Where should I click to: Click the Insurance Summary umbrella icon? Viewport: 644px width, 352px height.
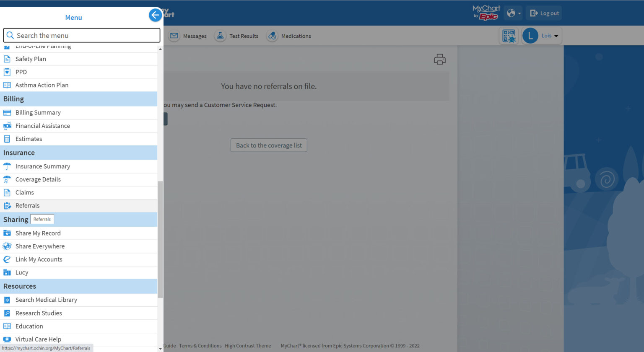(x=7, y=166)
